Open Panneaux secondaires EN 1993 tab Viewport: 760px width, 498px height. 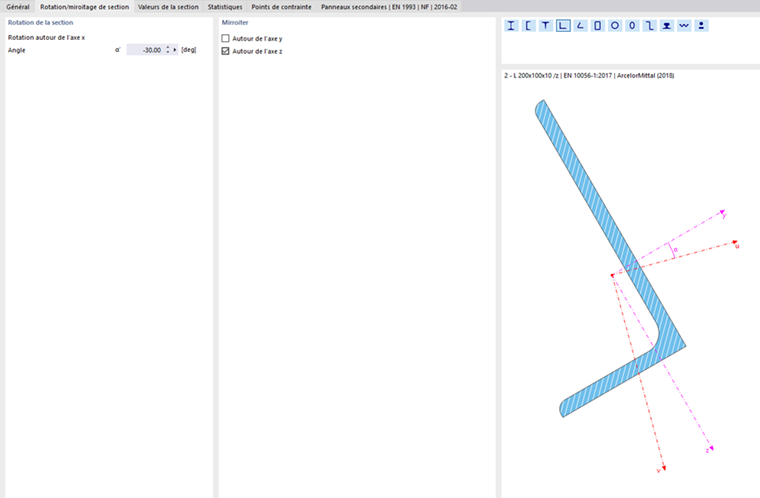point(389,7)
